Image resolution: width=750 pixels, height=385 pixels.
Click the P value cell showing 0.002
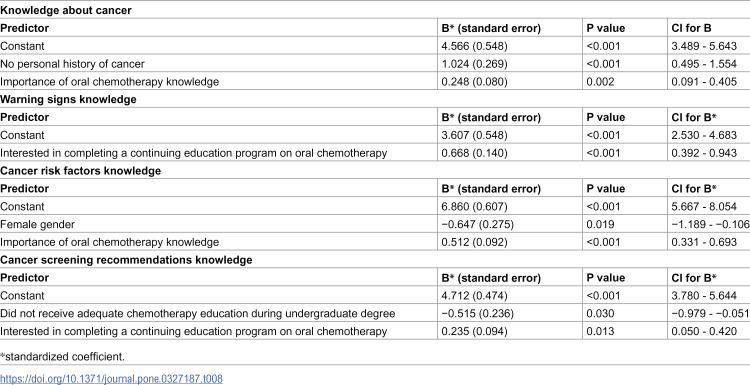(x=600, y=82)
